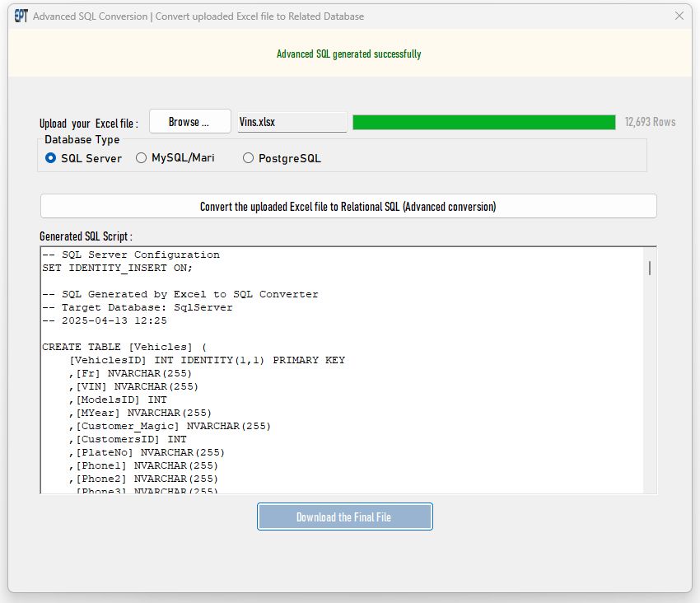Image resolution: width=700 pixels, height=603 pixels.
Task: Click the ',[CustomersID] INT' line
Action: point(128,440)
